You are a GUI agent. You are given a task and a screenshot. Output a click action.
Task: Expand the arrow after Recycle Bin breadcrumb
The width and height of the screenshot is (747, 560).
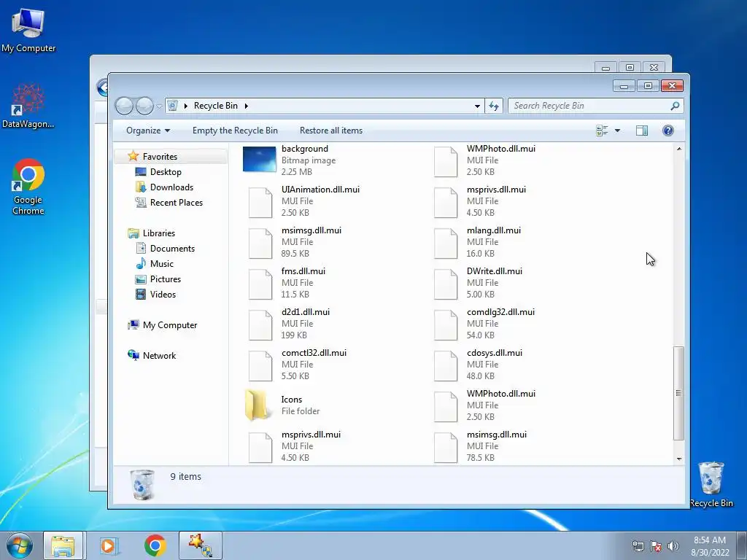pyautogui.click(x=247, y=106)
